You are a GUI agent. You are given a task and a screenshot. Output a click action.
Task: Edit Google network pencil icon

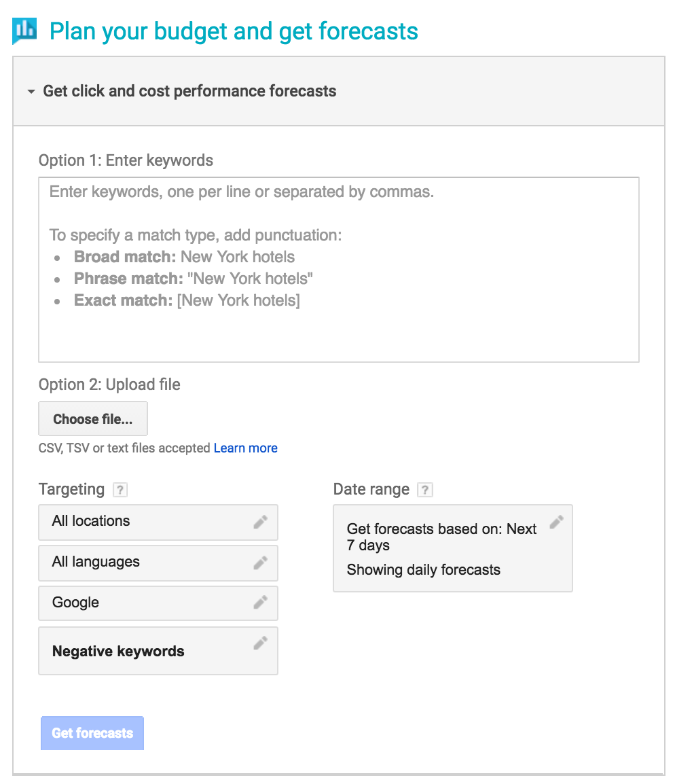coord(260,603)
